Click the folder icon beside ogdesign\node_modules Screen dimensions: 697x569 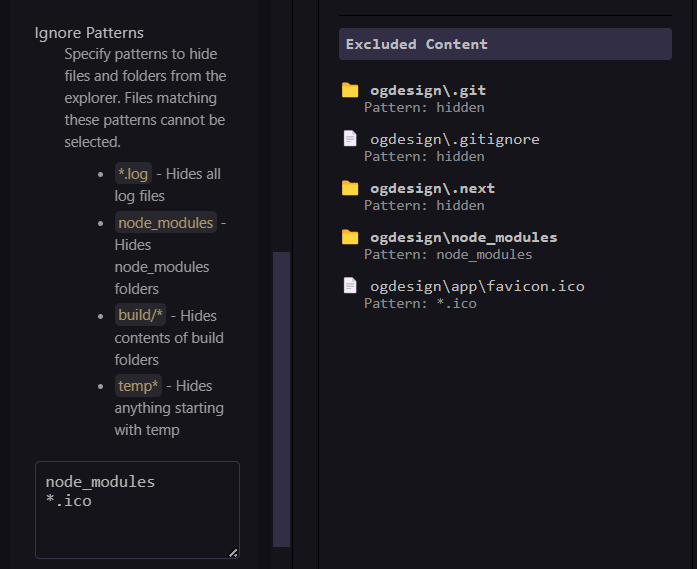(350, 237)
